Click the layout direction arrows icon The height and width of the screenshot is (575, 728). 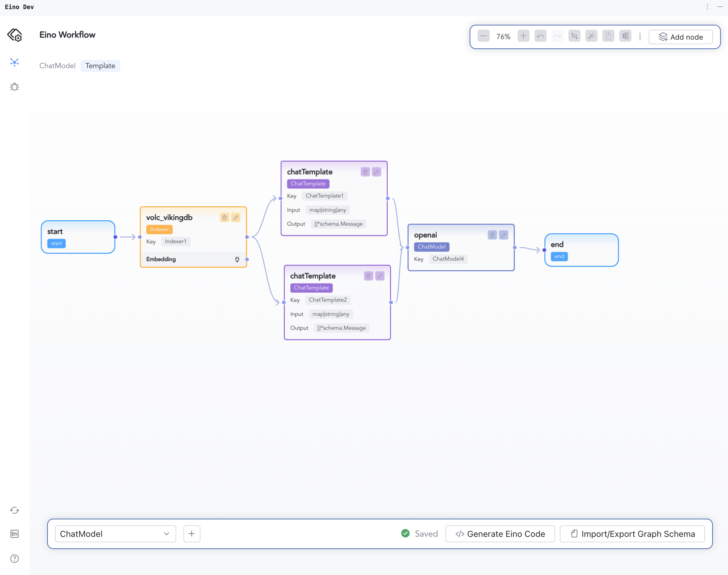[x=574, y=36]
